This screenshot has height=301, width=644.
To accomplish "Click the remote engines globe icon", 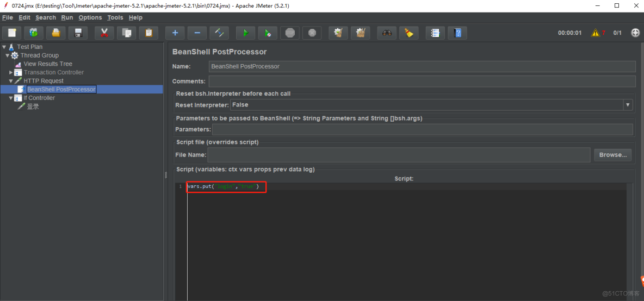I will (x=635, y=33).
